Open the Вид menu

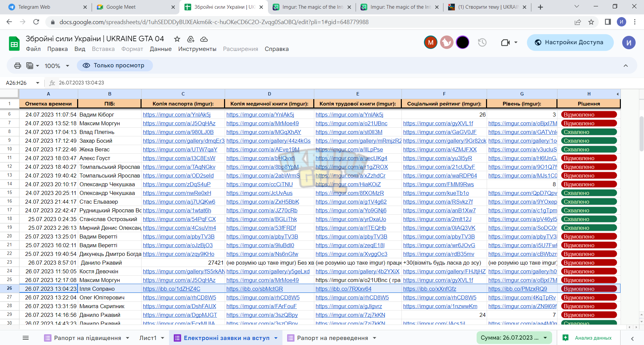pos(80,49)
